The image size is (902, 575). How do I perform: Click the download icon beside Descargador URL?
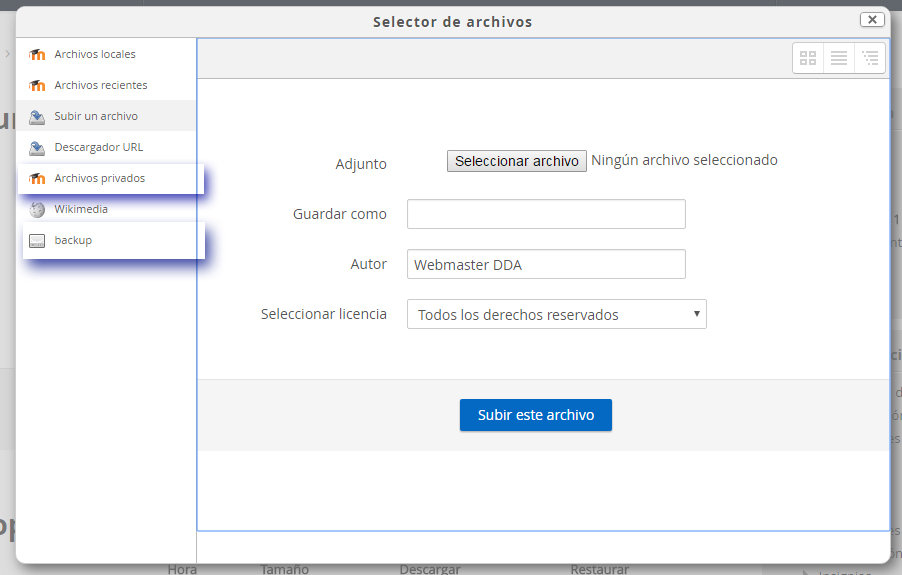tap(37, 148)
